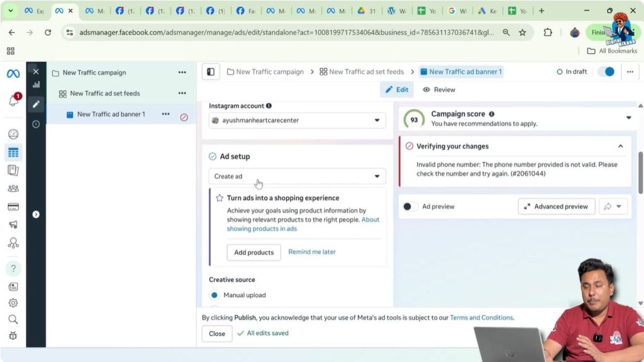Open the Chrome tab search dropdown

[10, 11]
